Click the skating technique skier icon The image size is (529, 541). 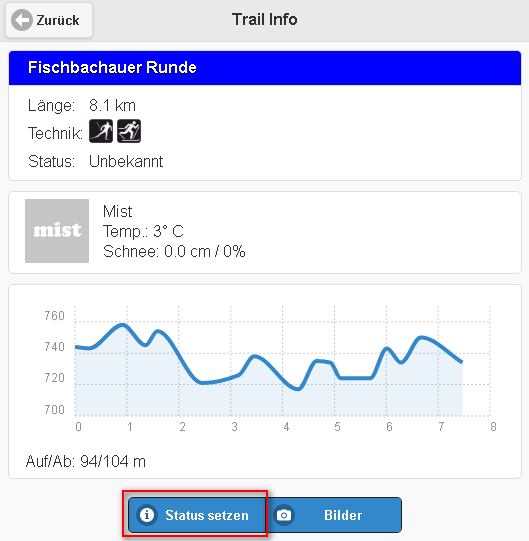pos(101,131)
